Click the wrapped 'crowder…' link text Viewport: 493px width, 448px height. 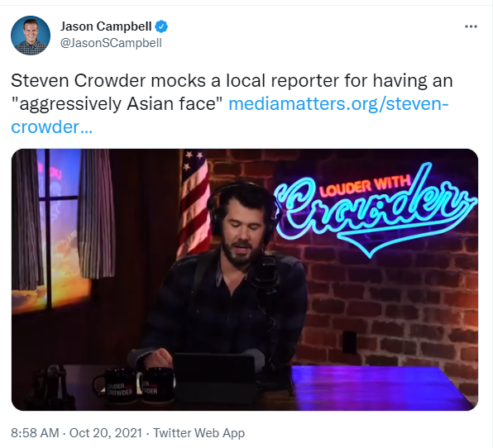tap(51, 127)
